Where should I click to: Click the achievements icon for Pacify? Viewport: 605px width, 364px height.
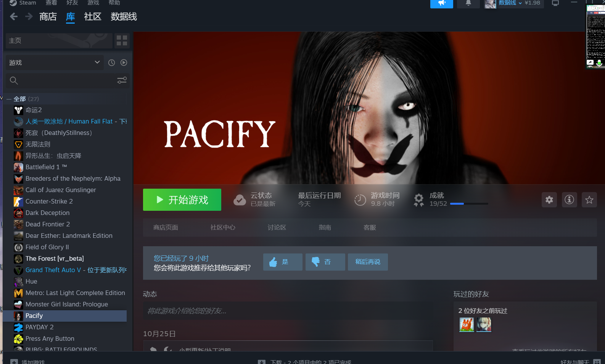click(419, 200)
